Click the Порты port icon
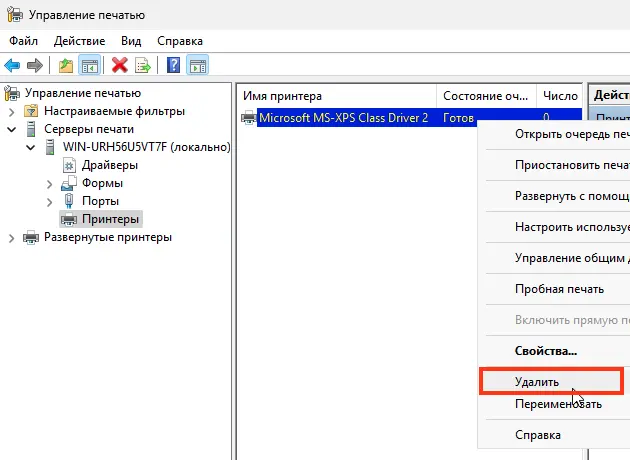The width and height of the screenshot is (630, 460). 69,201
